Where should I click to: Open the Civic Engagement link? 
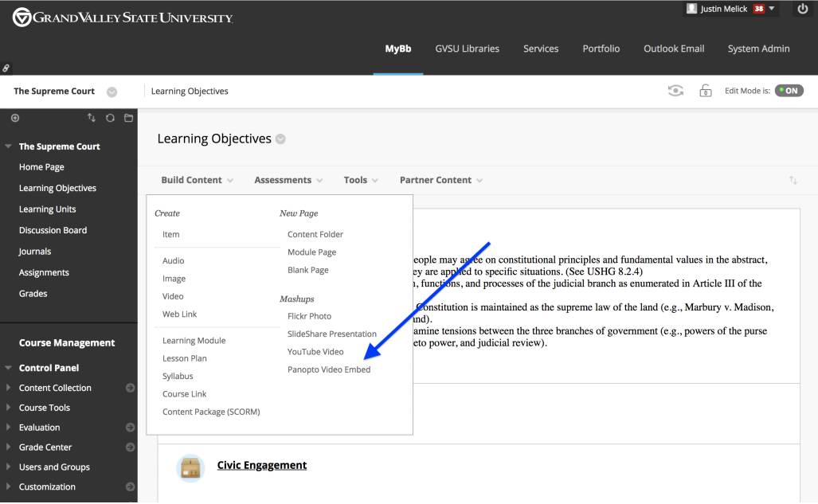click(262, 465)
